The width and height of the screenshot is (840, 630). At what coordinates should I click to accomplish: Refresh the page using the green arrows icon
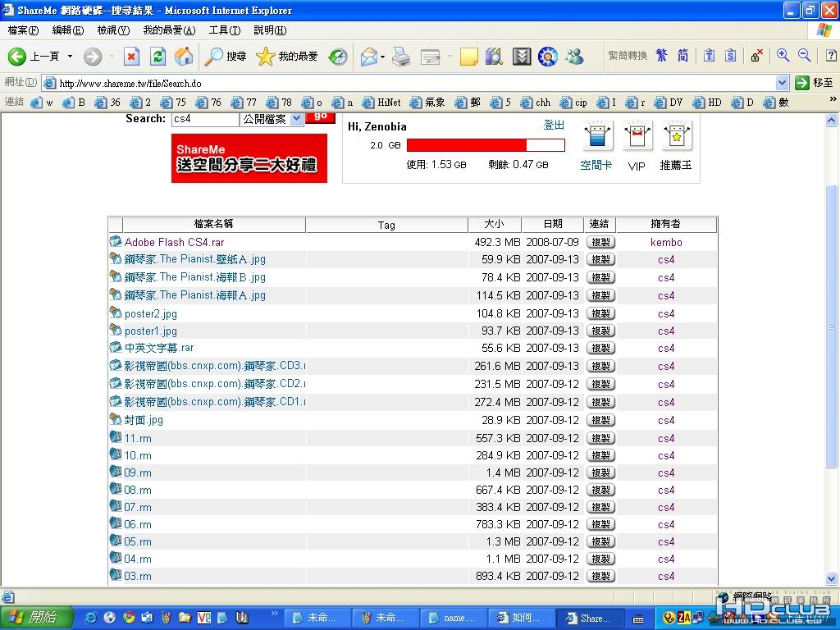(157, 57)
